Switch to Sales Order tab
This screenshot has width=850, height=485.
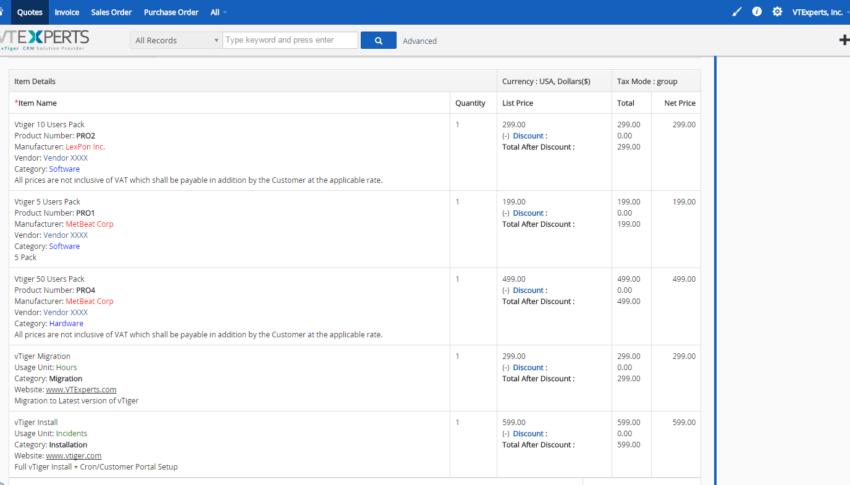[111, 12]
